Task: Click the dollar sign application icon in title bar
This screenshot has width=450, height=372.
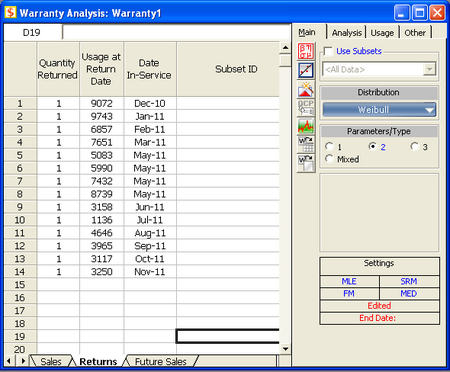Action: (10, 13)
